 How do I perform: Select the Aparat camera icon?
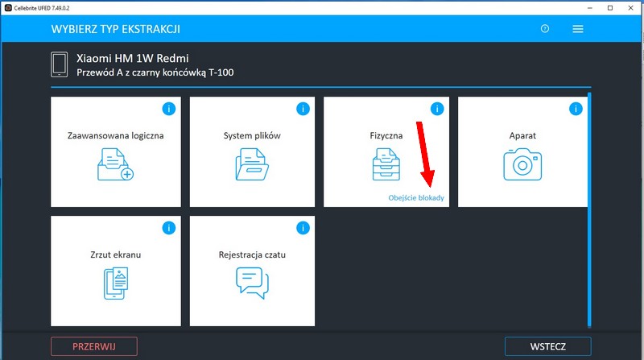522,164
